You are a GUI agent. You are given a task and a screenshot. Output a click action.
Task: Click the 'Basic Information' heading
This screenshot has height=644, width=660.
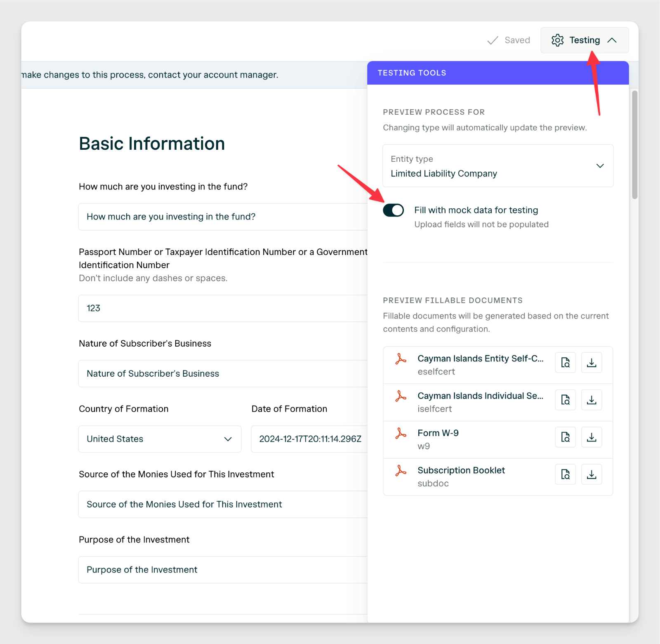click(x=152, y=144)
